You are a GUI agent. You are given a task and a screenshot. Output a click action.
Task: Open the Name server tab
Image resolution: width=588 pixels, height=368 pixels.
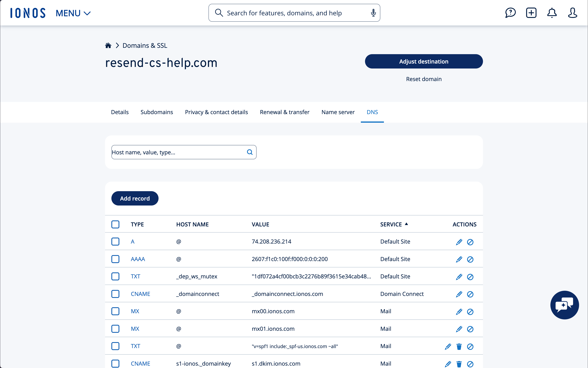338,112
